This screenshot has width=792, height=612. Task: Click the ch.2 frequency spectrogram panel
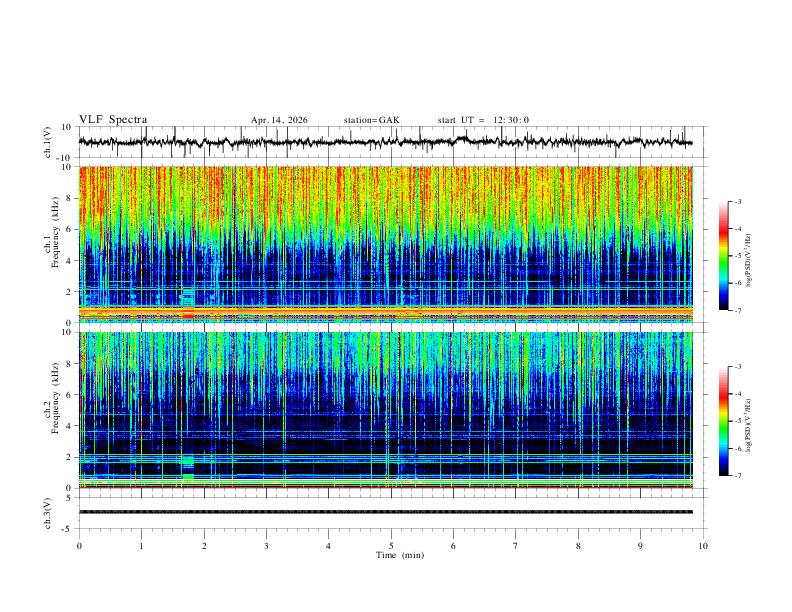pos(386,410)
